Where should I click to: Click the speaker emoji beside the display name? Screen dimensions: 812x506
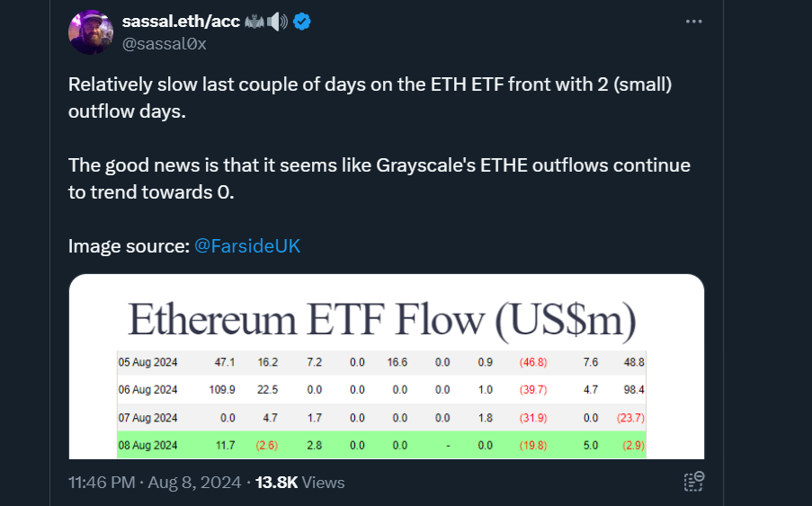(277, 22)
